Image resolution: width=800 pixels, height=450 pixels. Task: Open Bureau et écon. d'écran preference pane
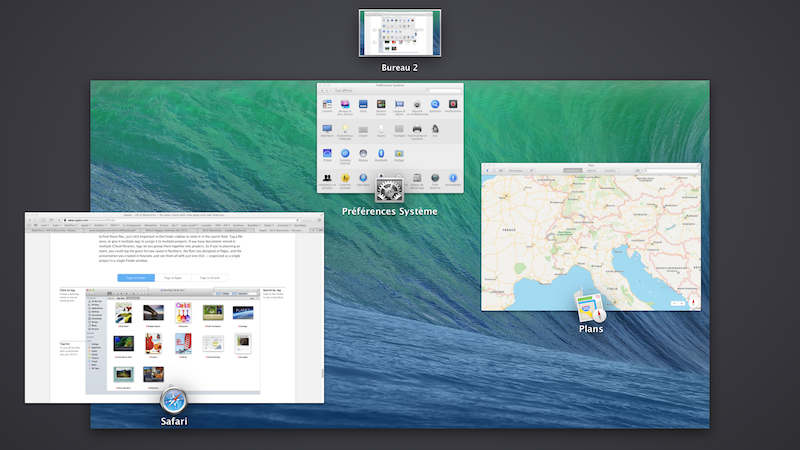[x=345, y=107]
